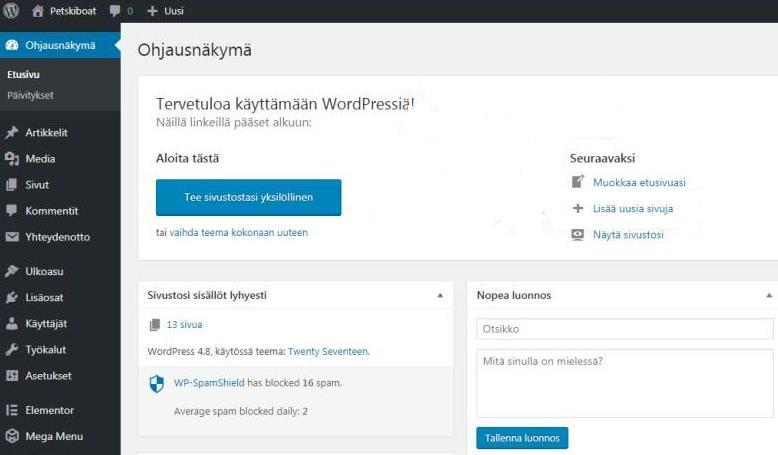Image resolution: width=778 pixels, height=455 pixels.
Task: Focus the Otsikko title field
Action: (x=625, y=329)
